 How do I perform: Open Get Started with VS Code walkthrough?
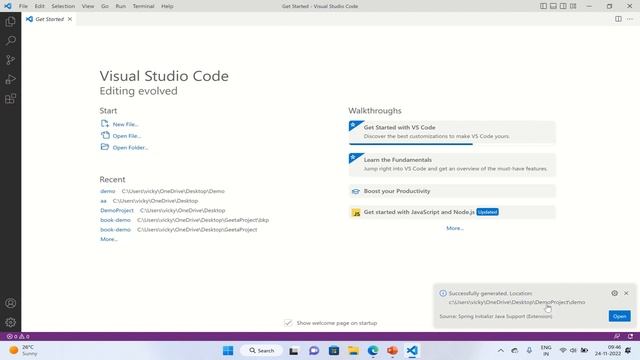point(452,132)
